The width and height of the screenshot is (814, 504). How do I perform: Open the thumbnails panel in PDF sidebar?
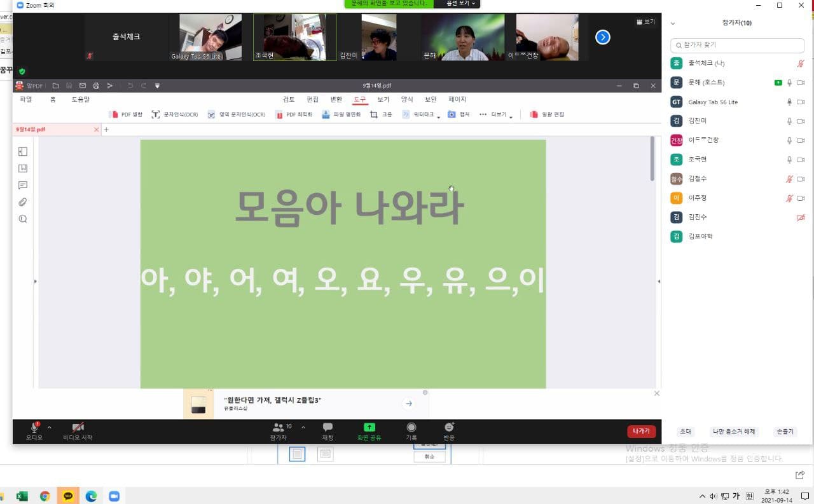click(x=23, y=151)
